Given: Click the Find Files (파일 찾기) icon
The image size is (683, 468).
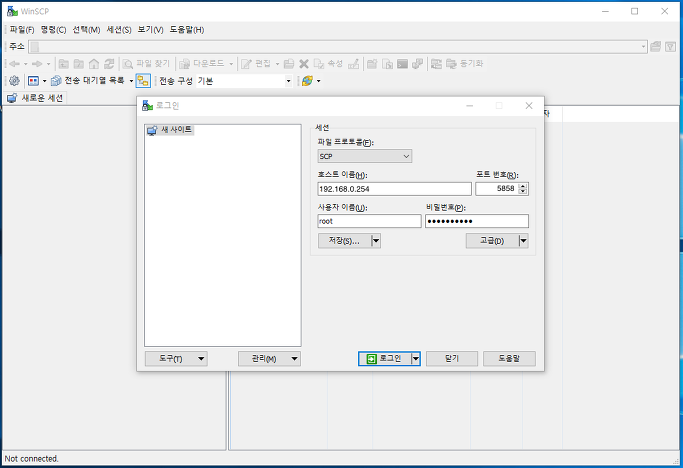Looking at the screenshot, I should (128, 64).
